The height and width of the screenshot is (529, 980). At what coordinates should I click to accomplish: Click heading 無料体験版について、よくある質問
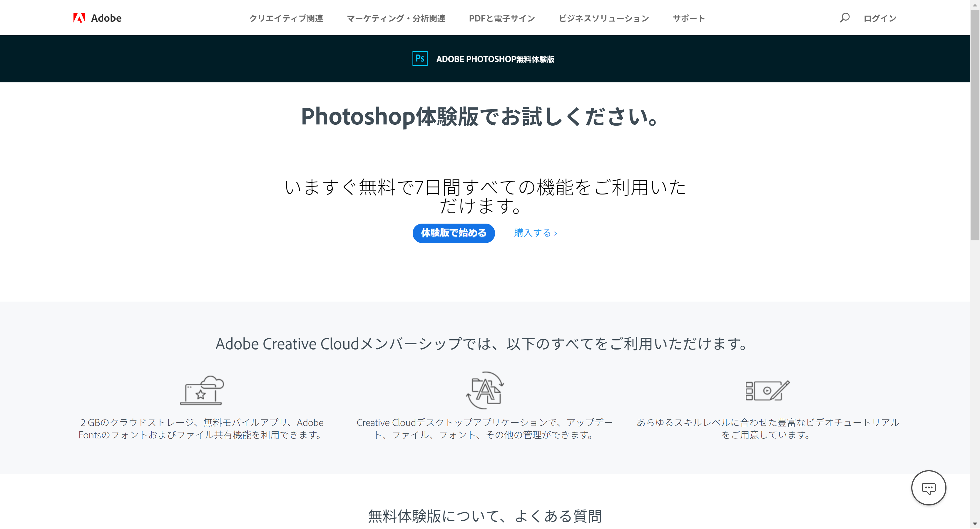[x=485, y=516]
